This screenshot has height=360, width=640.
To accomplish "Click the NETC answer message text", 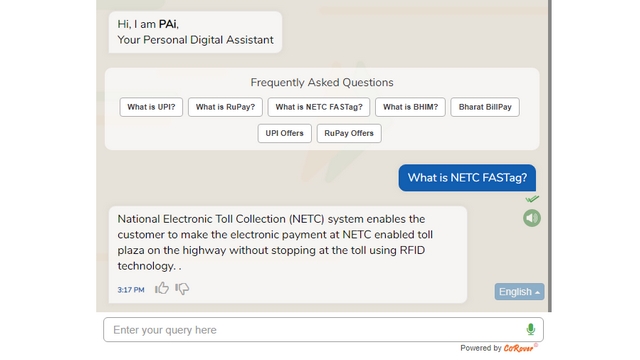I will (275, 242).
